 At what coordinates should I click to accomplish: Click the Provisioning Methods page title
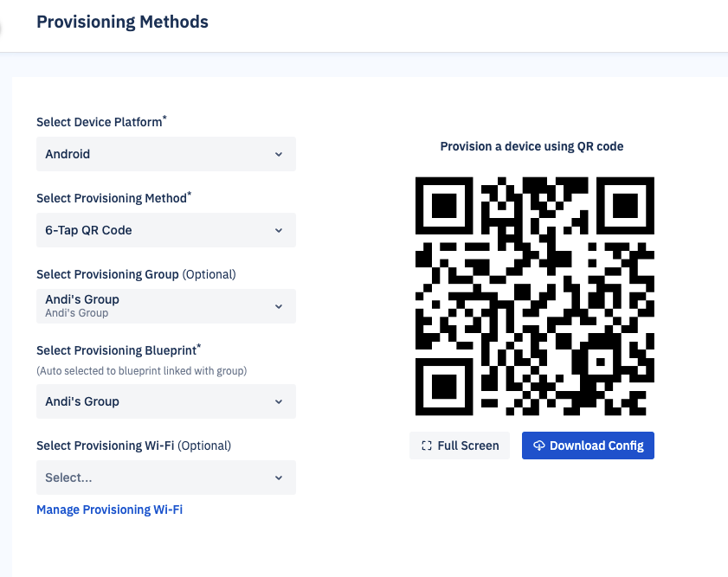point(123,22)
